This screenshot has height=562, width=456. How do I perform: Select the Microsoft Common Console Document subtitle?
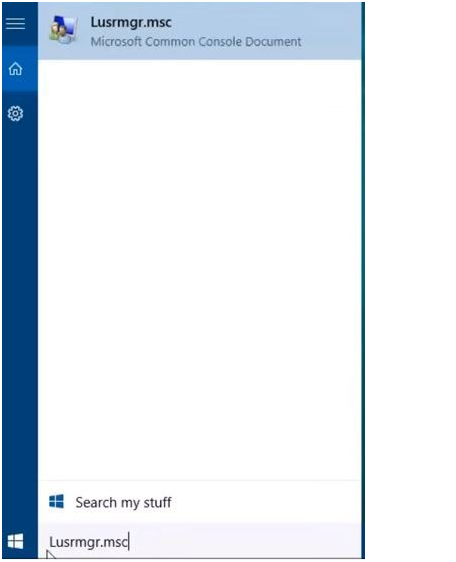[x=196, y=42]
